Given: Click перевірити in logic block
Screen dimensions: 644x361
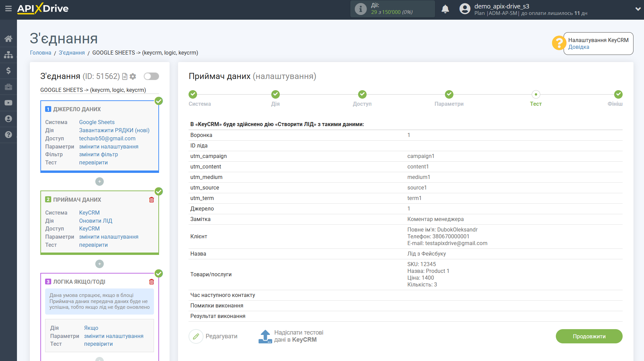Looking at the screenshot, I should pos(98,344).
